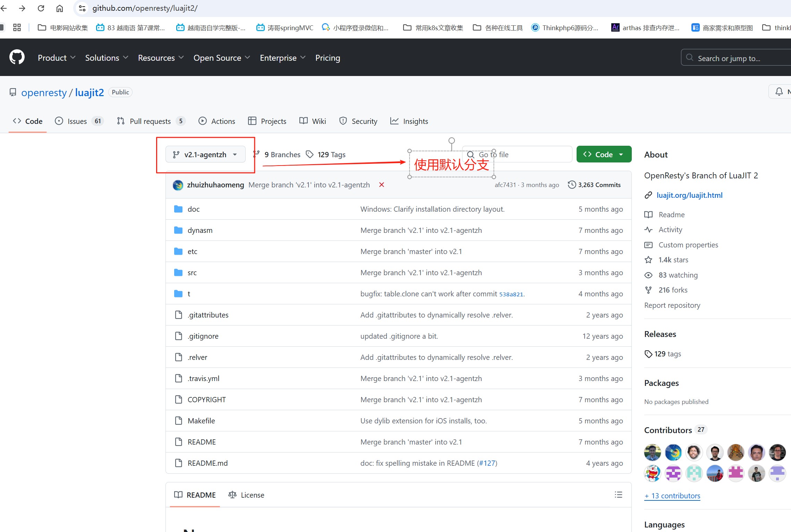The height and width of the screenshot is (532, 791).
Task: Switch to the License tab
Action: [x=246, y=495]
